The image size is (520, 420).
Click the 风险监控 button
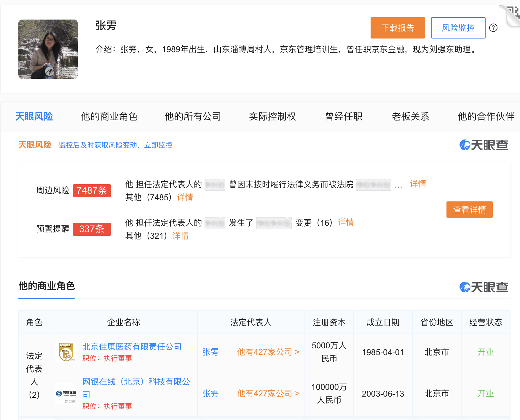(458, 28)
